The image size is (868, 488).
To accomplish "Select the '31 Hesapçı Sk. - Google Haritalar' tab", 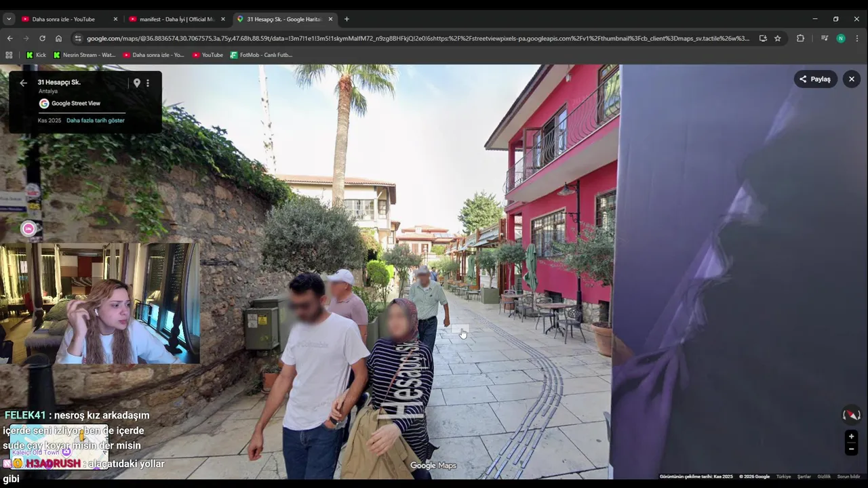I will (x=283, y=19).
